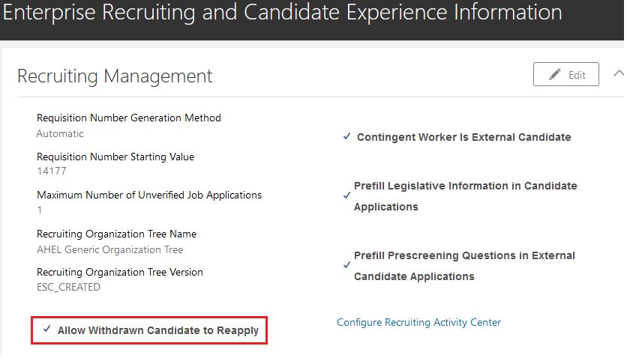Click the ESC_CREATED tree version value
This screenshot has height=364, width=630.
pos(68,288)
